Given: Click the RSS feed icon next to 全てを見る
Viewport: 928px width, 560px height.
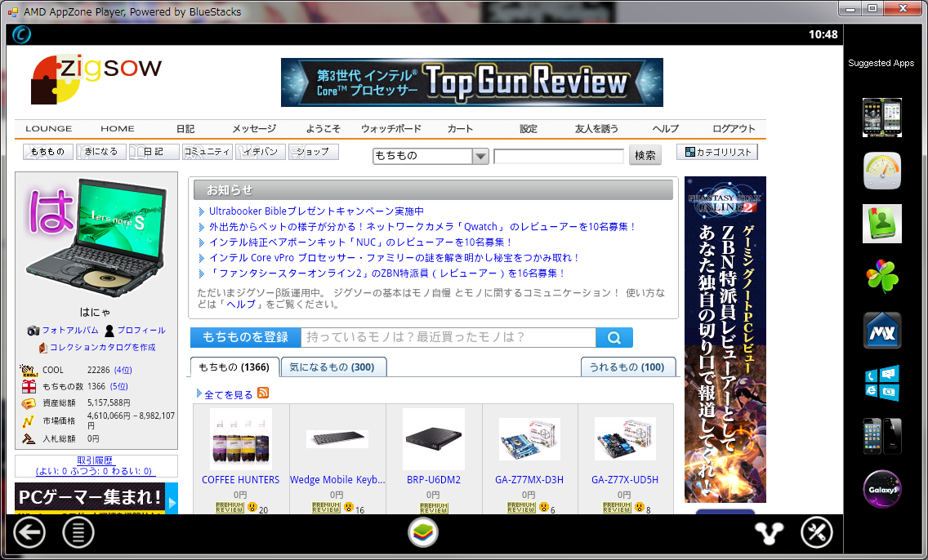Looking at the screenshot, I should [263, 393].
